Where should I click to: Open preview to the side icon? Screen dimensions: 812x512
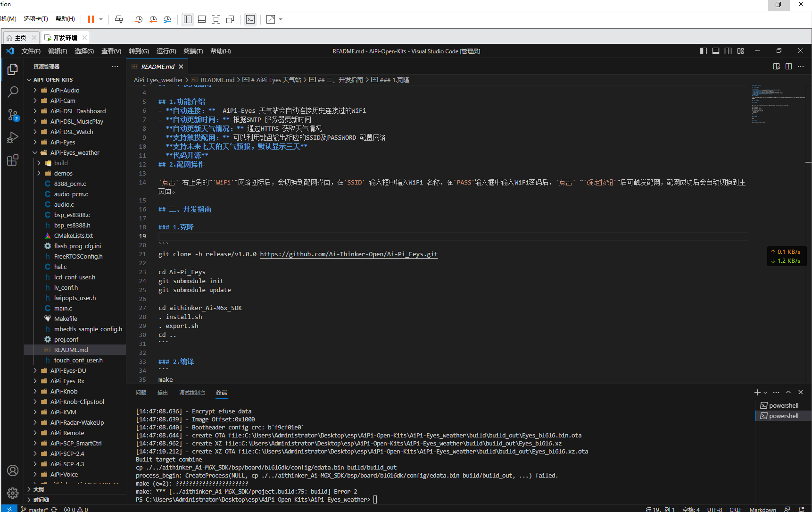point(777,67)
